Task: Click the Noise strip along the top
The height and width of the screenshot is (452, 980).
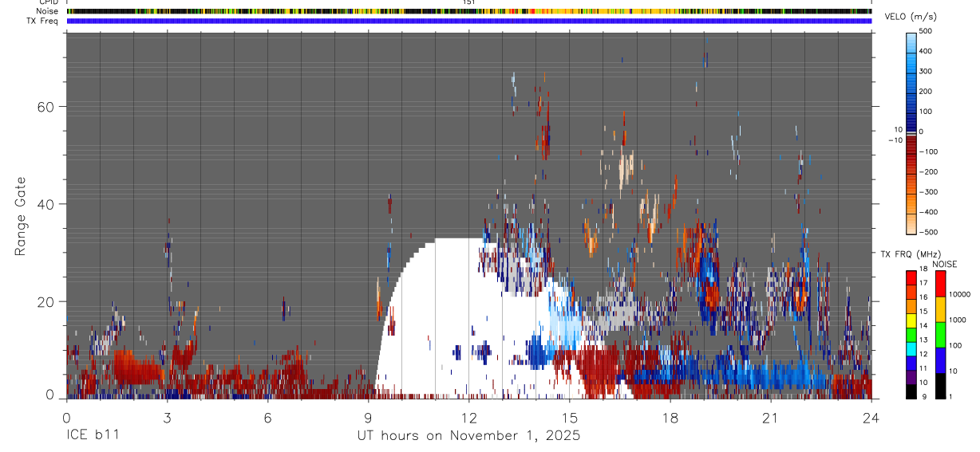Action: pyautogui.click(x=469, y=12)
